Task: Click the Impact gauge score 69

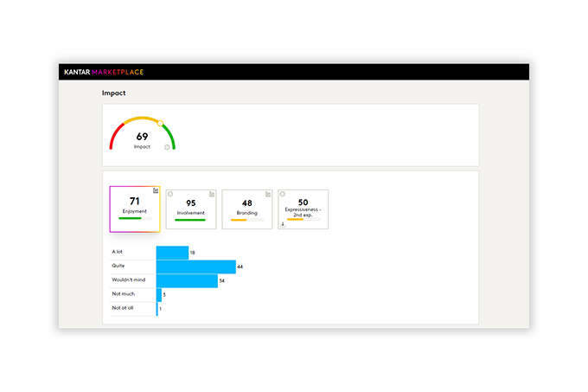Action: click(x=142, y=137)
